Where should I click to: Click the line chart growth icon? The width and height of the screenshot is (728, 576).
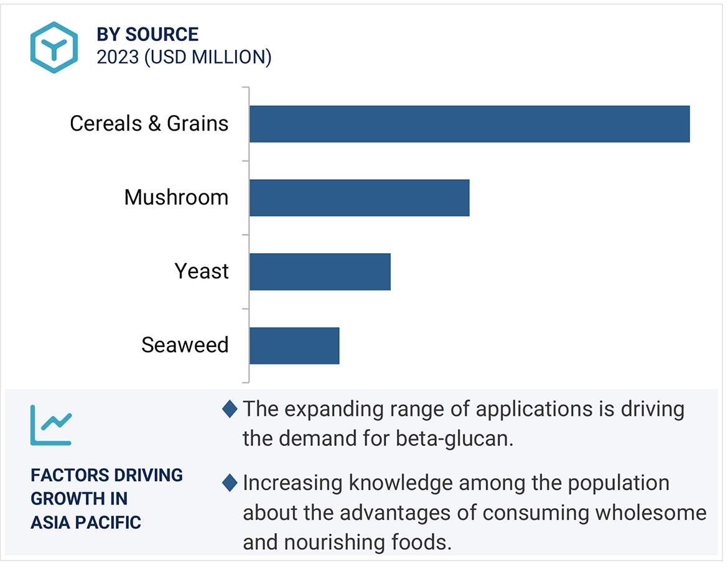click(51, 425)
